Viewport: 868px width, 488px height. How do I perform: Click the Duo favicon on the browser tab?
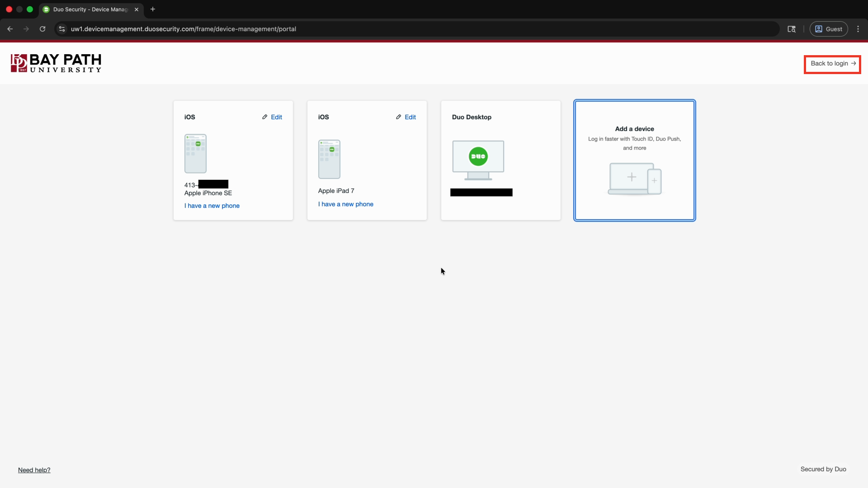(46, 9)
